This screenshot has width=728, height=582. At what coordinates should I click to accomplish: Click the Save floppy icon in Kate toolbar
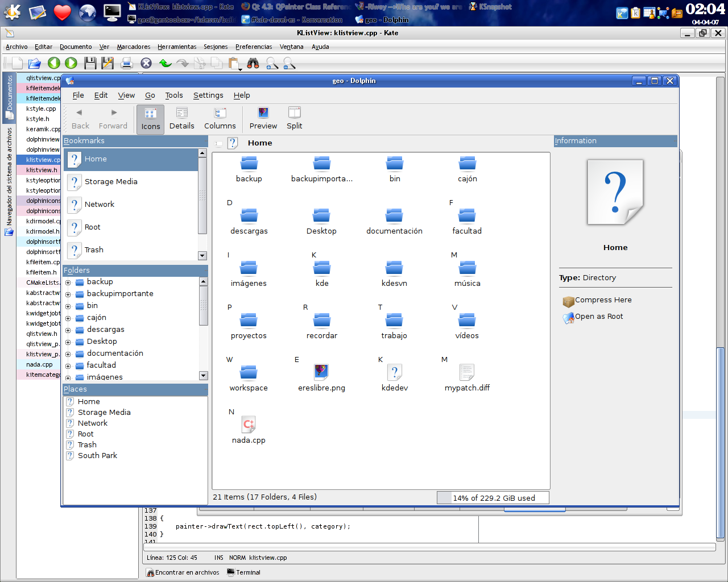90,63
